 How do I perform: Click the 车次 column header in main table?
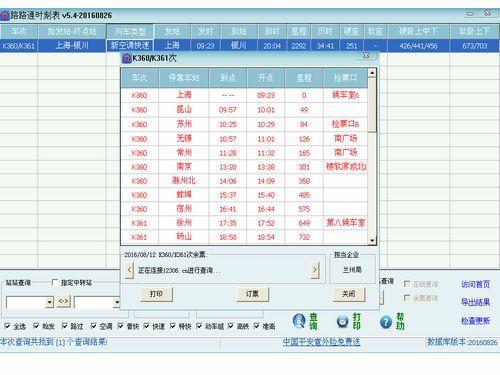coord(19,32)
